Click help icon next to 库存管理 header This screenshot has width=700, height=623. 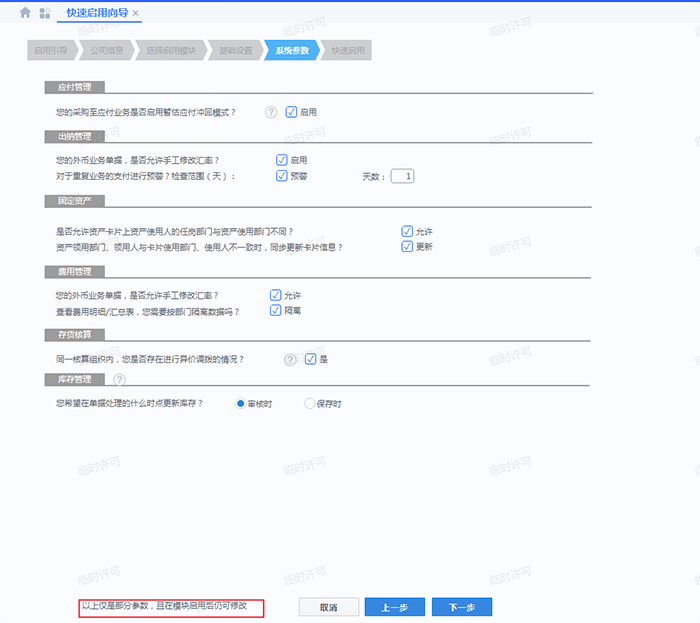click(x=120, y=380)
